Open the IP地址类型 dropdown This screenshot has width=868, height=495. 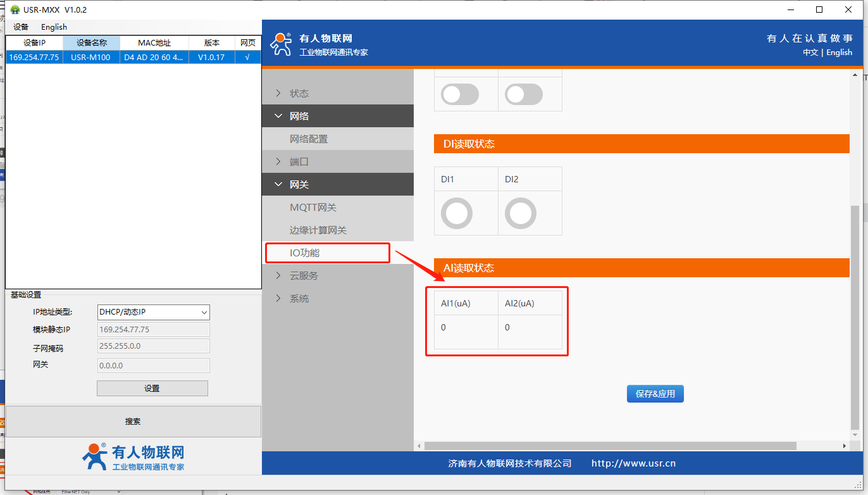tap(154, 312)
